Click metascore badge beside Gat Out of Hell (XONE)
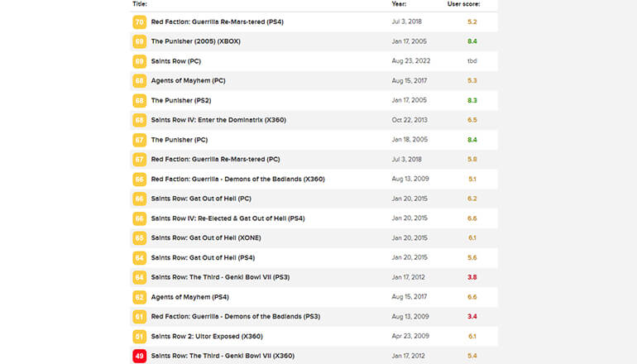The width and height of the screenshot is (637, 364). coord(139,238)
